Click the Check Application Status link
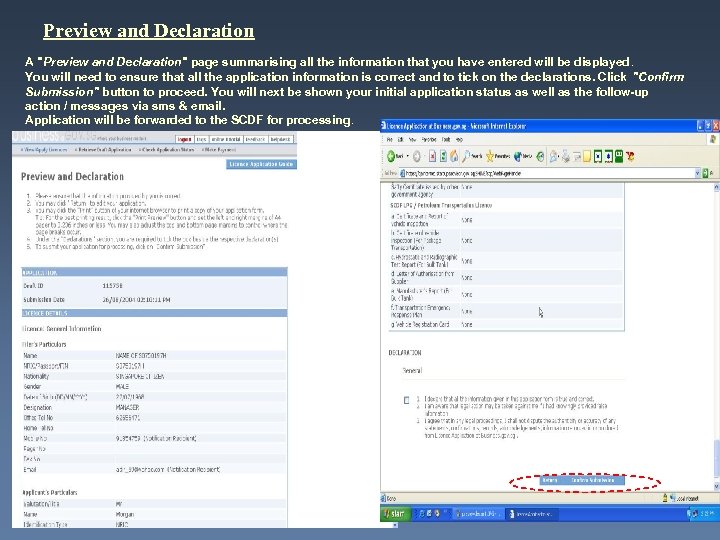Image resolution: width=720 pixels, height=540 pixels. click(168, 150)
